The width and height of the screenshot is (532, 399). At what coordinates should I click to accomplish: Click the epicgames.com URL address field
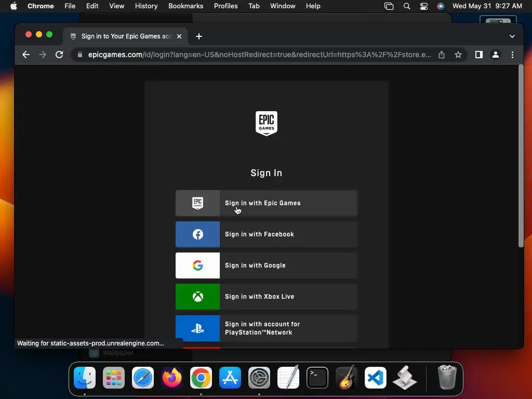tap(260, 55)
